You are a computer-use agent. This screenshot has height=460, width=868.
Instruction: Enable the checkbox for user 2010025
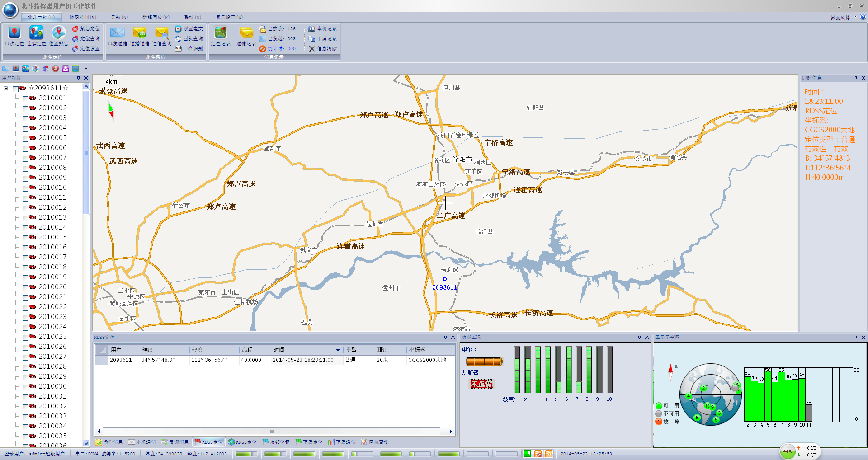[x=25, y=337]
